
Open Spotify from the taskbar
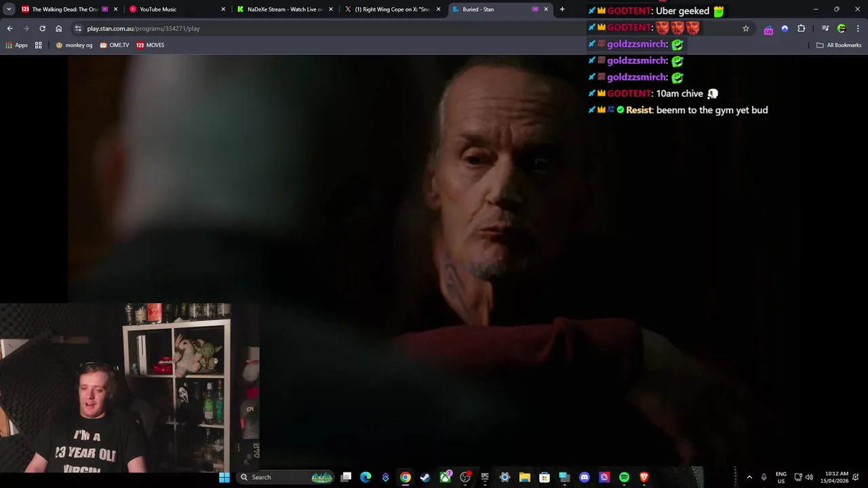click(624, 477)
